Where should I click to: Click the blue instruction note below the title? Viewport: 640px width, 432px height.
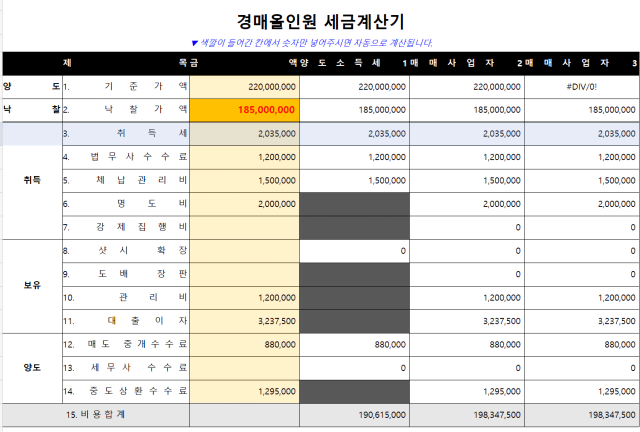312,43
